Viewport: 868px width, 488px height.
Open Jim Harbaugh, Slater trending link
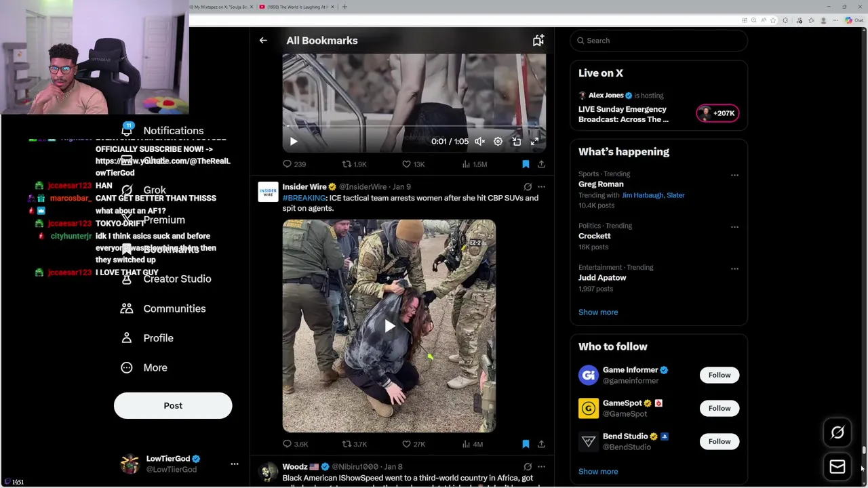click(x=653, y=195)
